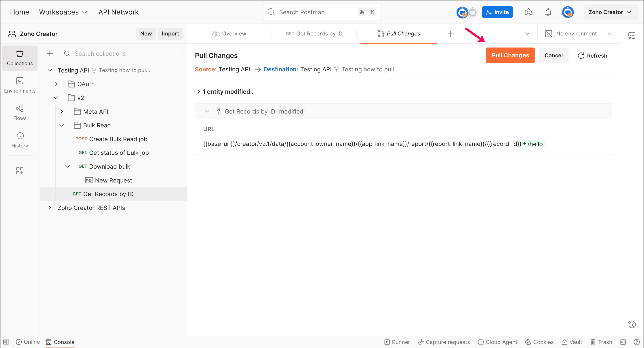Open the Workspaces menu
Screen dimensions: 644x348
tap(63, 12)
